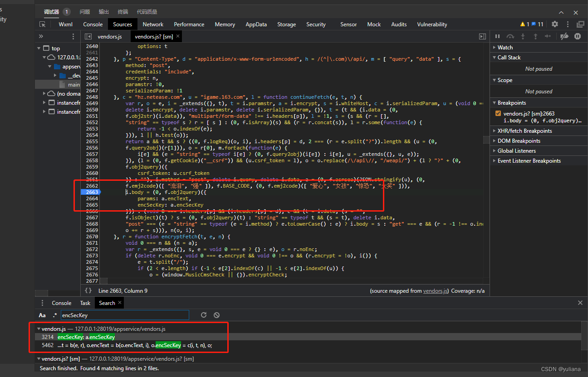Collapse the 127.0.0.1 origin node

click(45, 57)
